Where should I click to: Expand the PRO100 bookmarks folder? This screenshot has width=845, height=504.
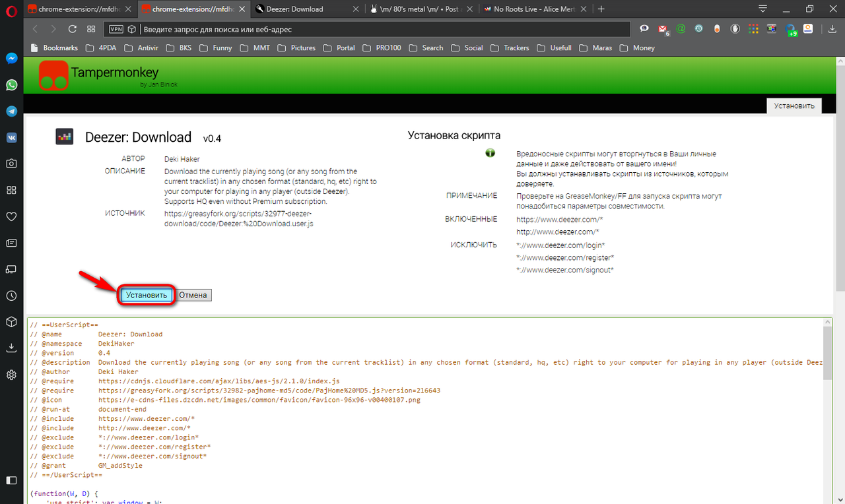[382, 47]
